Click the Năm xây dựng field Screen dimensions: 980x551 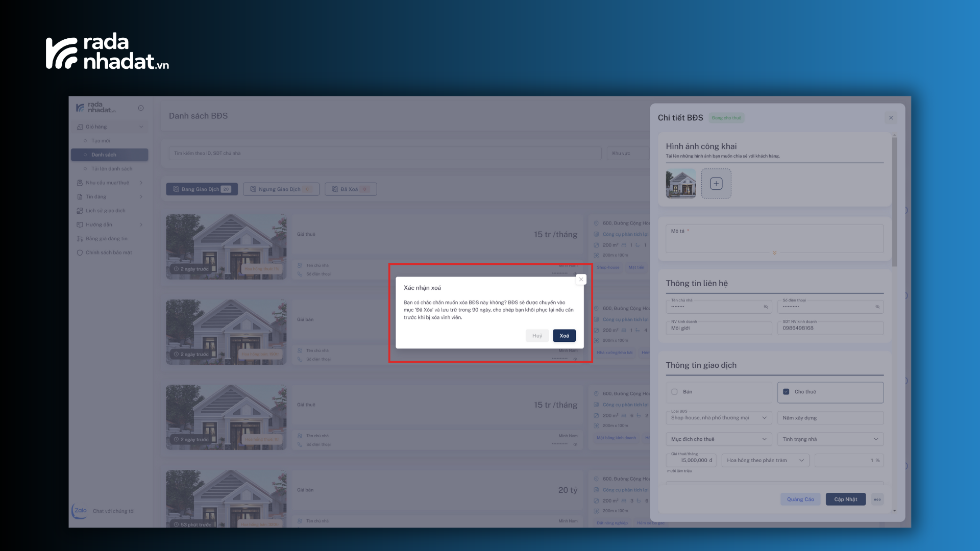830,418
